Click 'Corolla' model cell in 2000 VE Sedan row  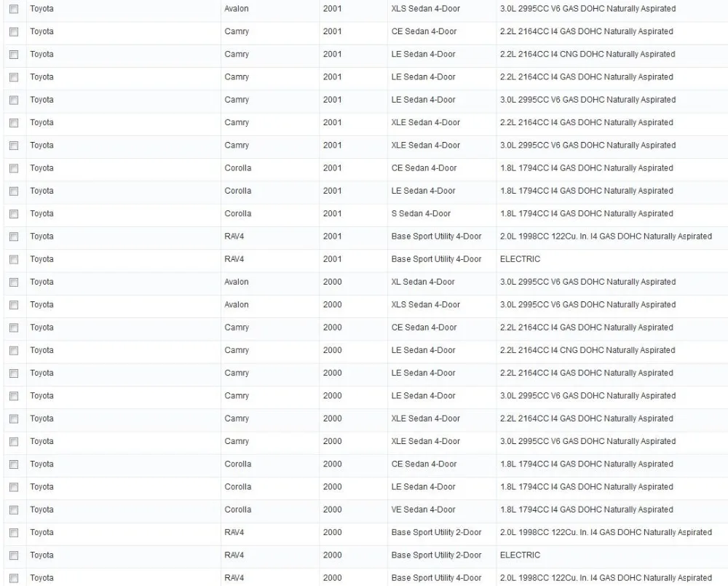[238, 510]
